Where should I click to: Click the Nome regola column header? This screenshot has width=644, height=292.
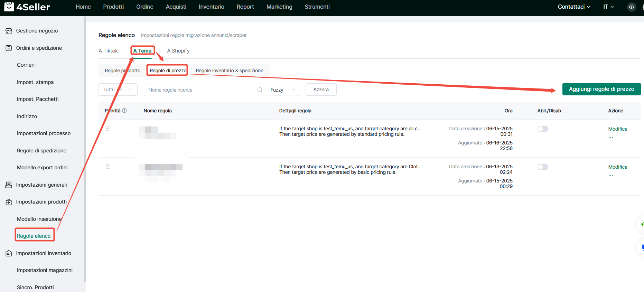click(158, 111)
